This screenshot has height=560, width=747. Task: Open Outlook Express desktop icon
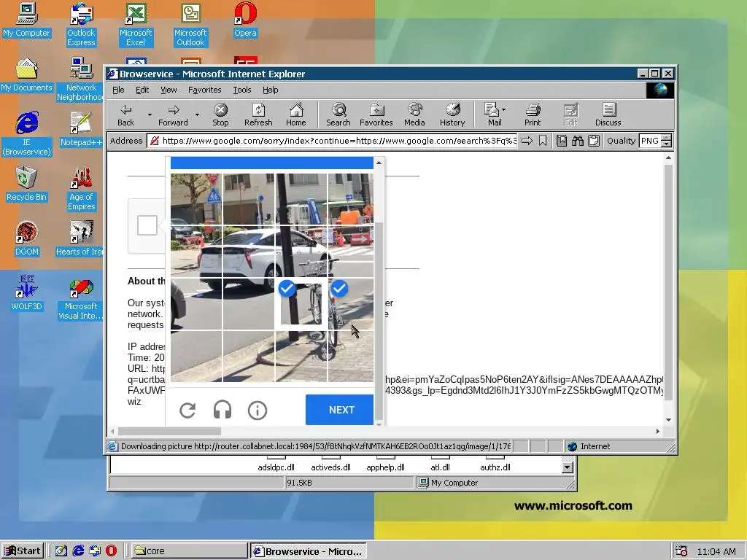(81, 25)
